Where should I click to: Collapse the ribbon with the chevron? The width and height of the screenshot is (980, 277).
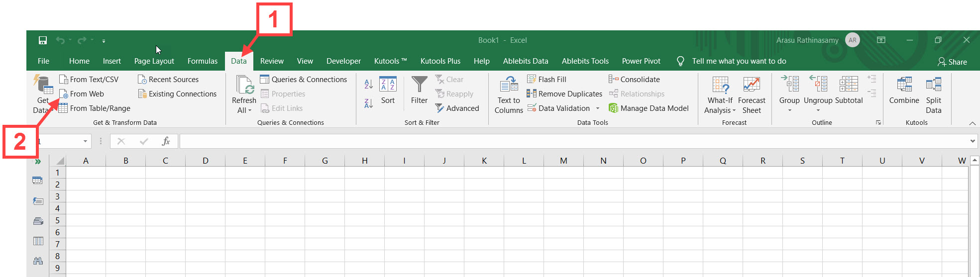972,123
